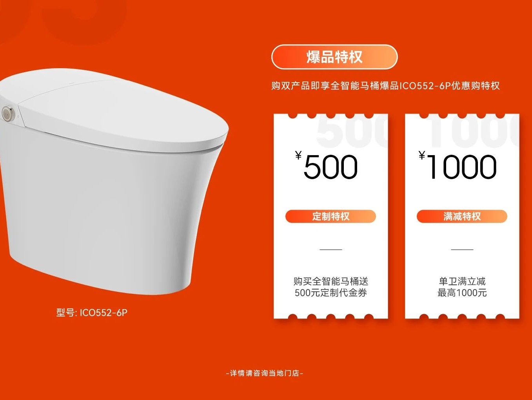Select the 满减特权 orange pill label

462,216
